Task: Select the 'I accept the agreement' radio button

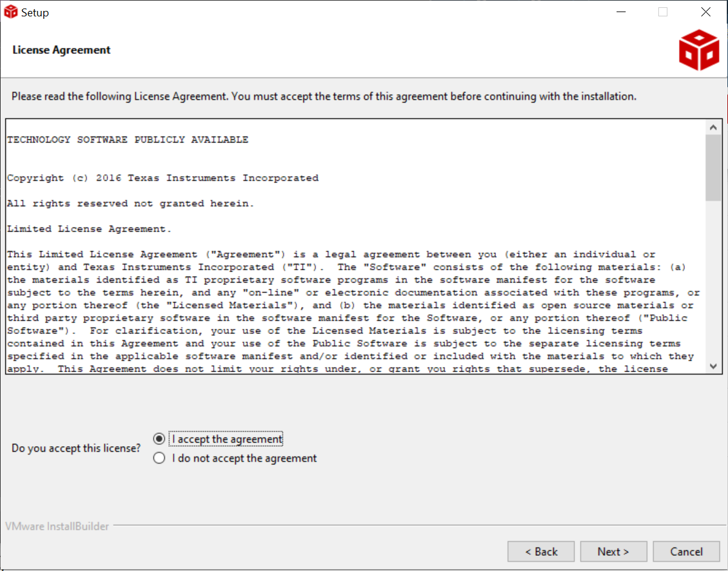Action: click(159, 438)
